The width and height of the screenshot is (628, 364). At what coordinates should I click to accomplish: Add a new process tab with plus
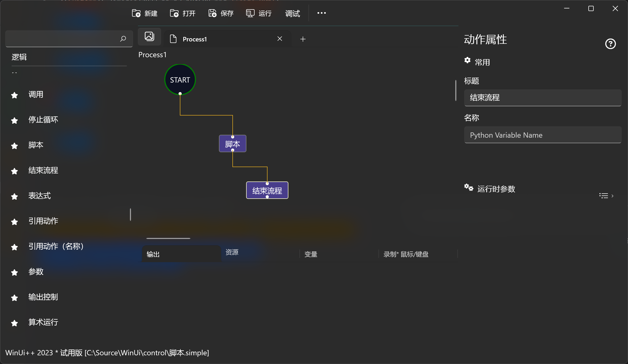[303, 39]
